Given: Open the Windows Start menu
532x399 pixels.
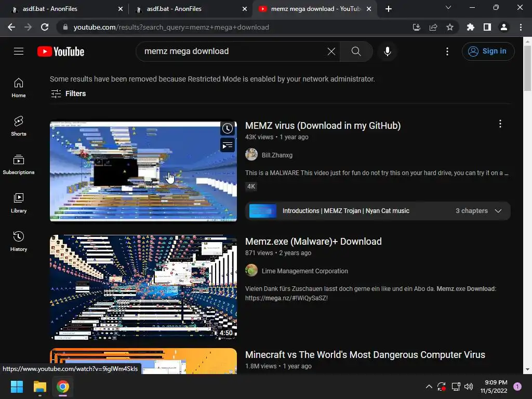Looking at the screenshot, I should click(x=17, y=387).
